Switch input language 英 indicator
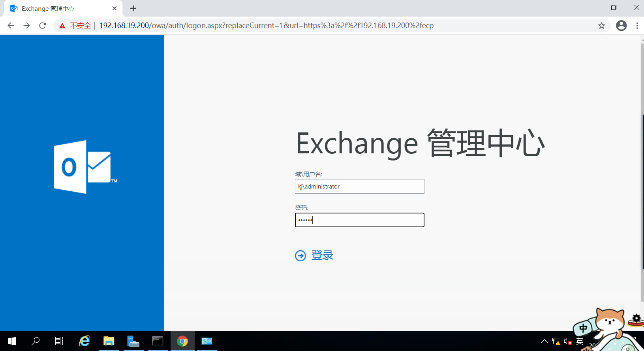This screenshot has height=351, width=644. click(580, 341)
